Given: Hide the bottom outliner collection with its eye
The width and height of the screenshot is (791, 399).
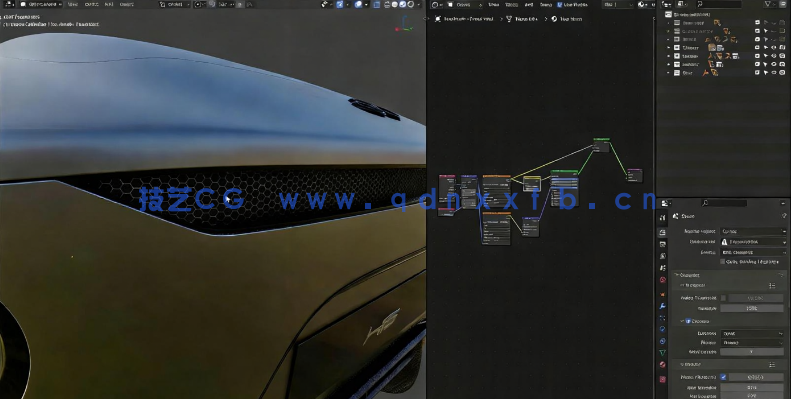Looking at the screenshot, I should tap(774, 73).
